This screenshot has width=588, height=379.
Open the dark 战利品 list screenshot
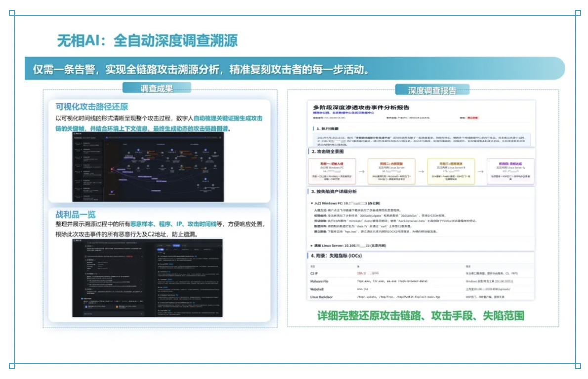coord(148,277)
